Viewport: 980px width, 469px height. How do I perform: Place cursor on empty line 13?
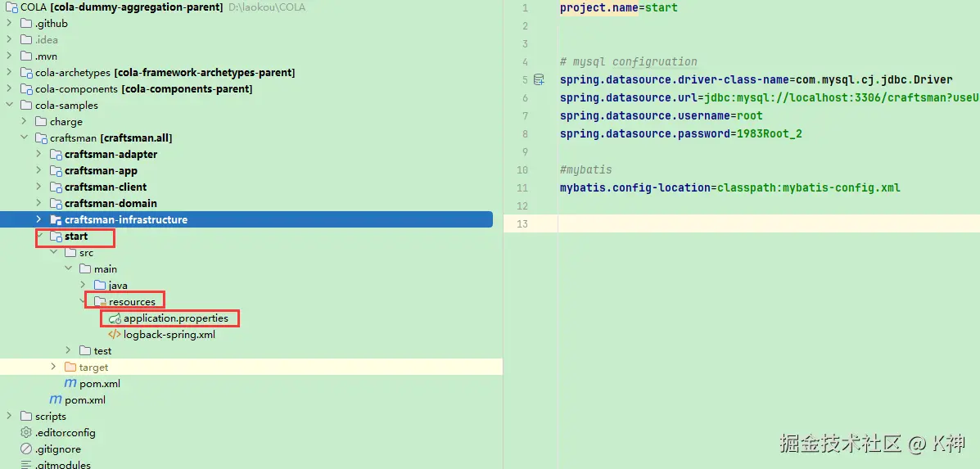point(769,223)
